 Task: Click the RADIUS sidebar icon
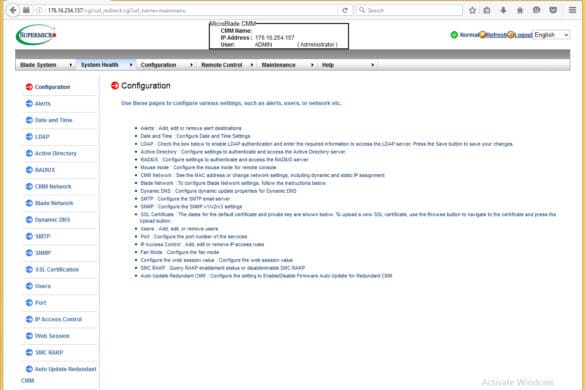[x=29, y=170]
